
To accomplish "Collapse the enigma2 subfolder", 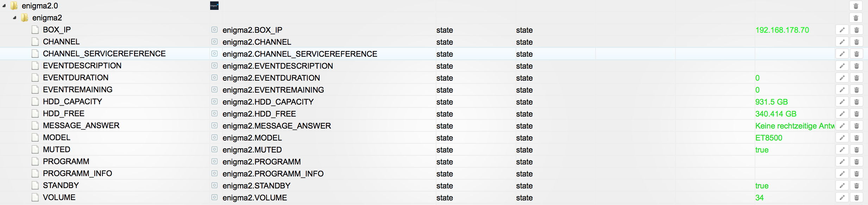I will pyautogui.click(x=14, y=18).
